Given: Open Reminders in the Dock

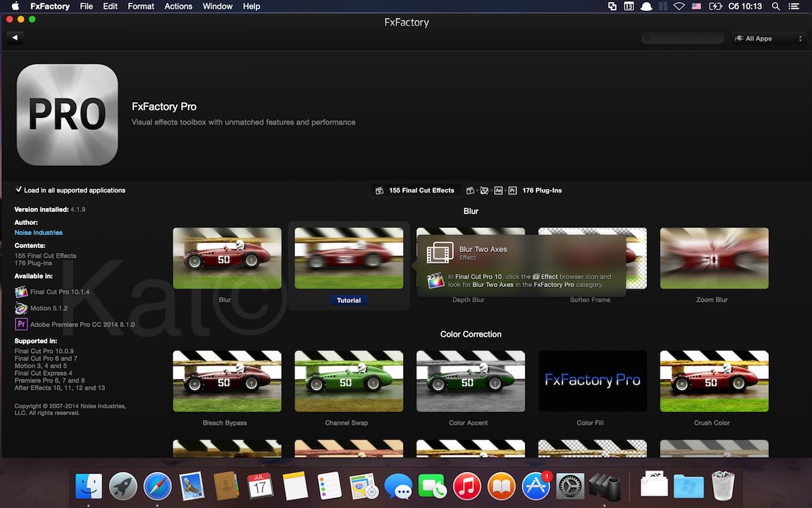Looking at the screenshot, I should 330,486.
